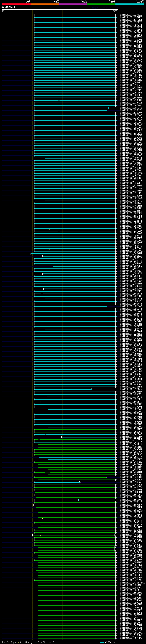Click the purple ~60% identity legend segment

[x=73, y=4]
